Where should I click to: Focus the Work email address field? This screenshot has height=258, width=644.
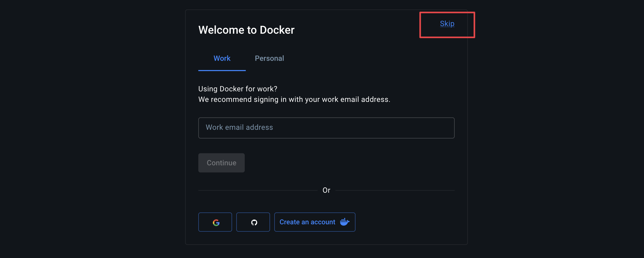pos(326,128)
